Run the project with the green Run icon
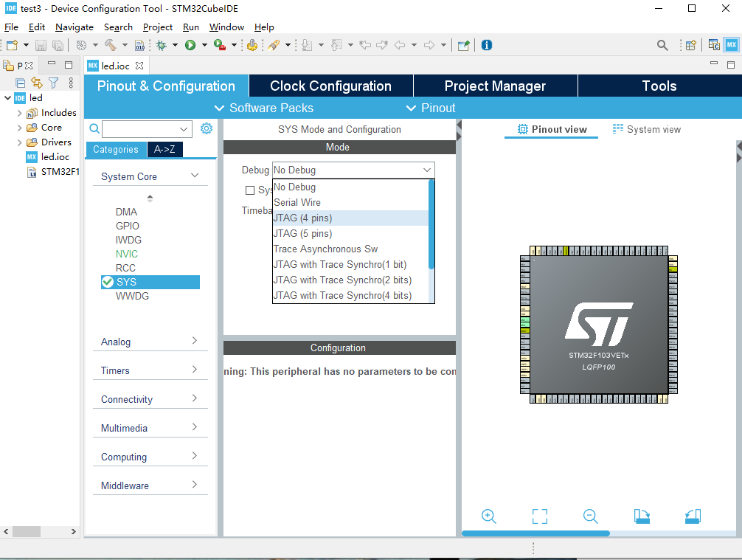The image size is (742, 560). pyautogui.click(x=192, y=44)
